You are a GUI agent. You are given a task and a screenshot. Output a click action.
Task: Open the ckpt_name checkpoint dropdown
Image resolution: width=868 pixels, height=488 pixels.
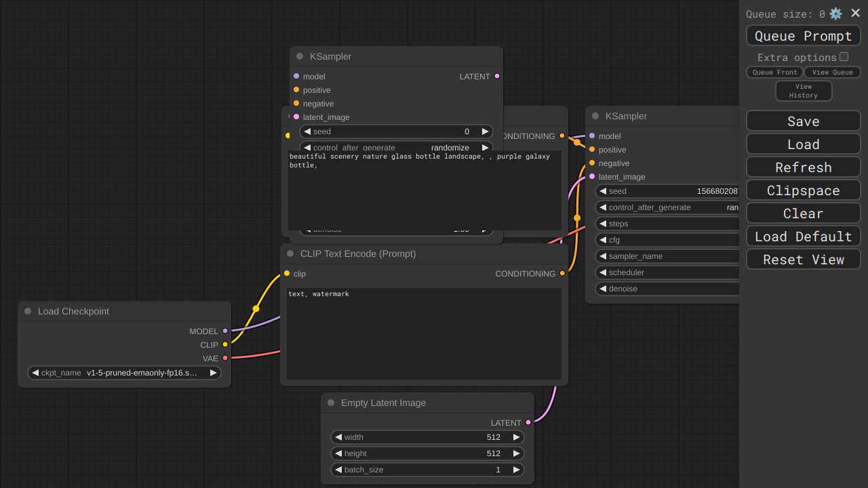tap(124, 373)
